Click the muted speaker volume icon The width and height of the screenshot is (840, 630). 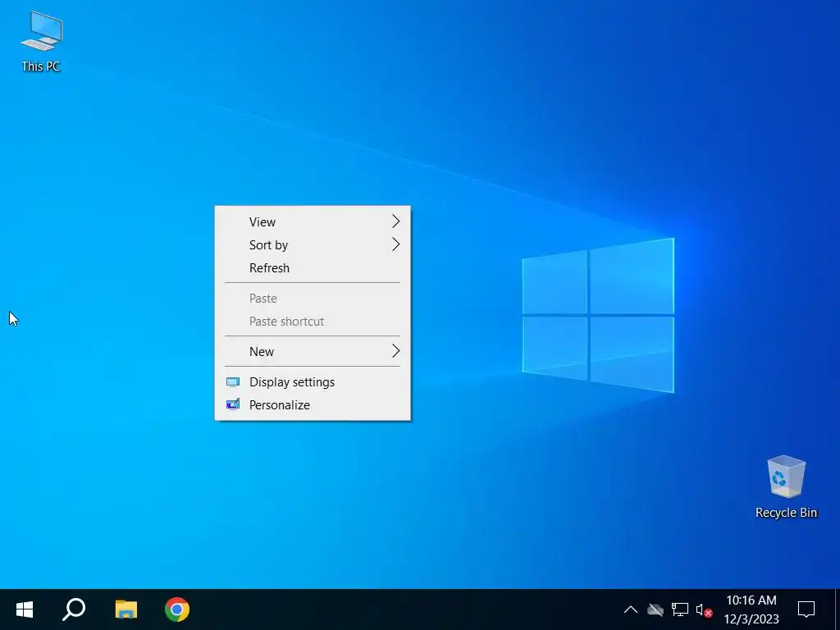tap(704, 609)
